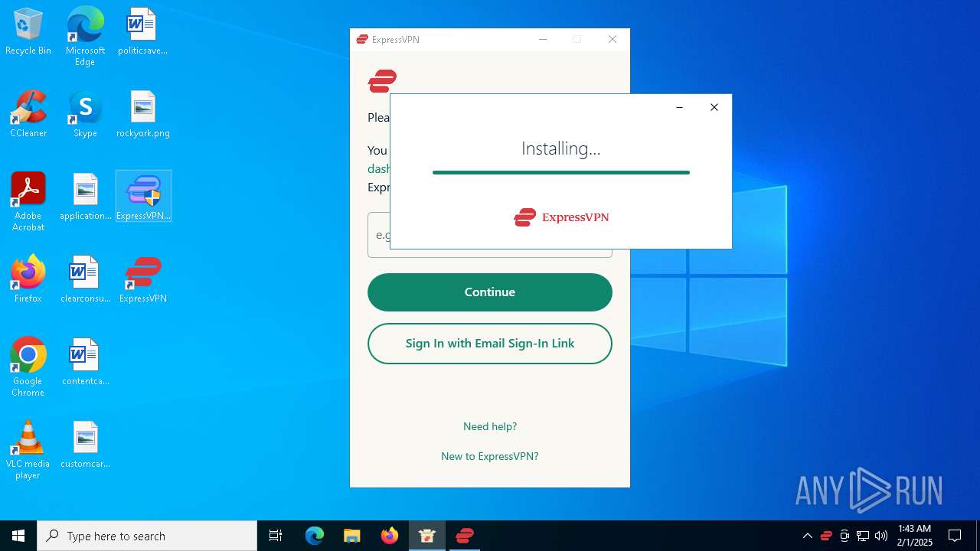Screen dimensions: 980x551
Task: Click Sign In with Email Sign-In Link
Action: 490,344
